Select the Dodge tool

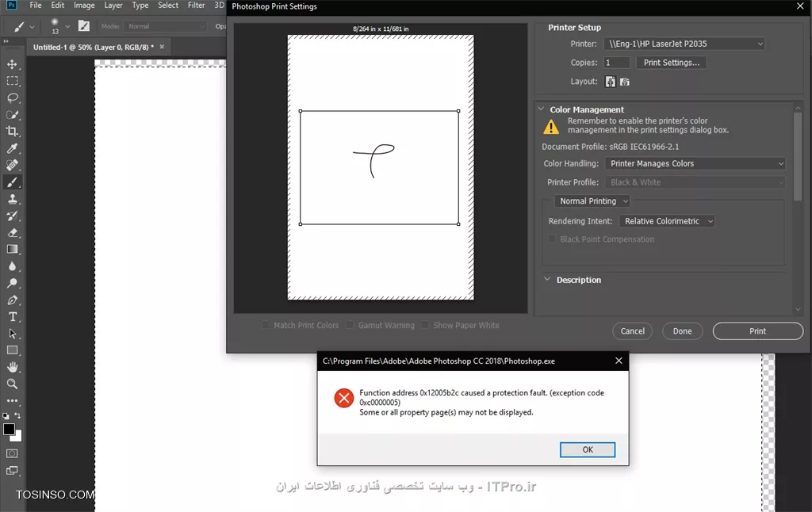(x=12, y=283)
